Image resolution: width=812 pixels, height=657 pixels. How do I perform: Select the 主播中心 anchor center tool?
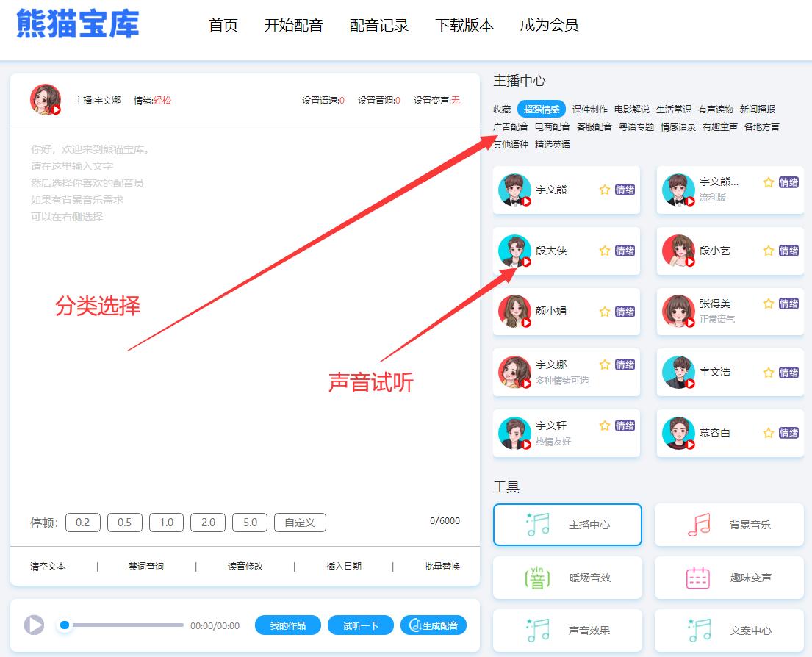567,525
